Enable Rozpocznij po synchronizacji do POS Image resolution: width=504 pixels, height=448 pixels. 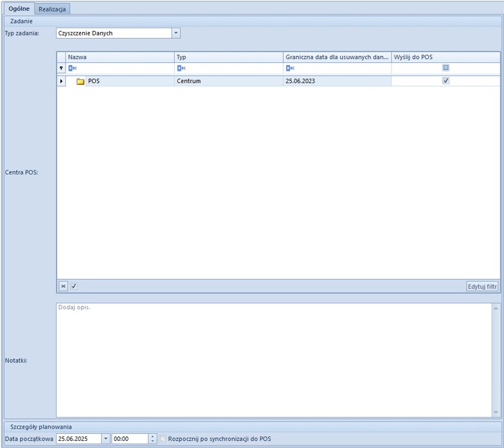(x=163, y=439)
